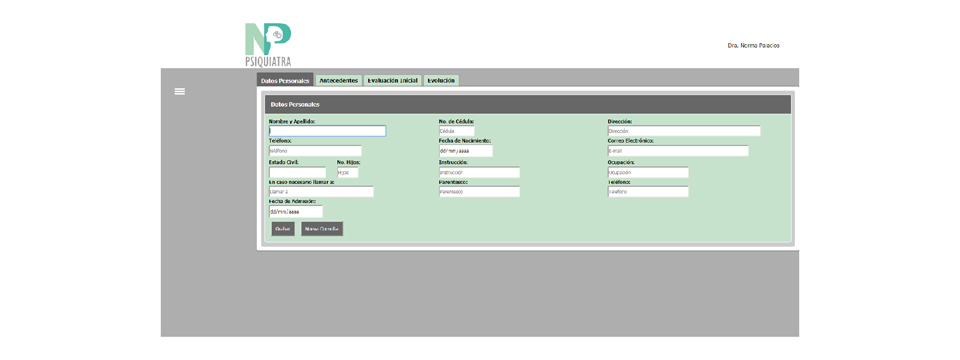This screenshot has width=960, height=360.
Task: Focus the 'En caso necesario llamar a' field
Action: click(x=321, y=192)
